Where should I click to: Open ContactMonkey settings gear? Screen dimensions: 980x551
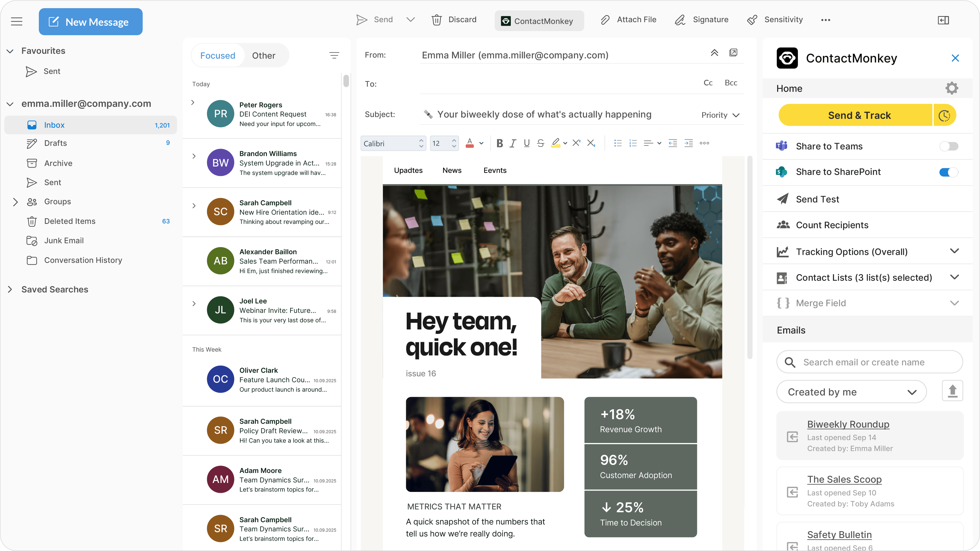pos(951,88)
